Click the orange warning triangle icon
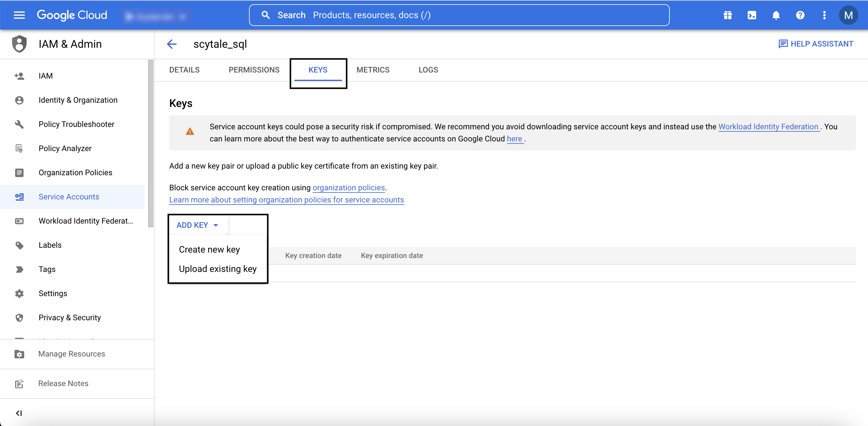 pos(190,131)
